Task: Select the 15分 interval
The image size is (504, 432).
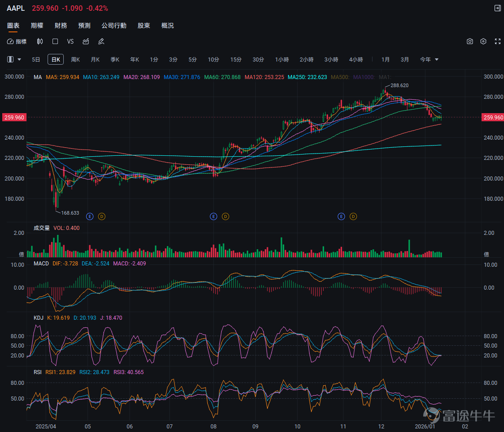Action: (x=236, y=60)
